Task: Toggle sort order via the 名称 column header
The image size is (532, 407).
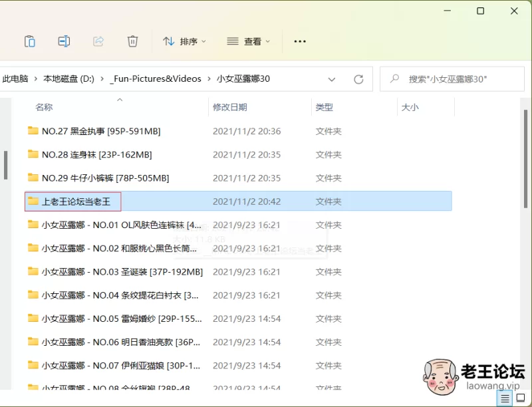Action: point(43,106)
